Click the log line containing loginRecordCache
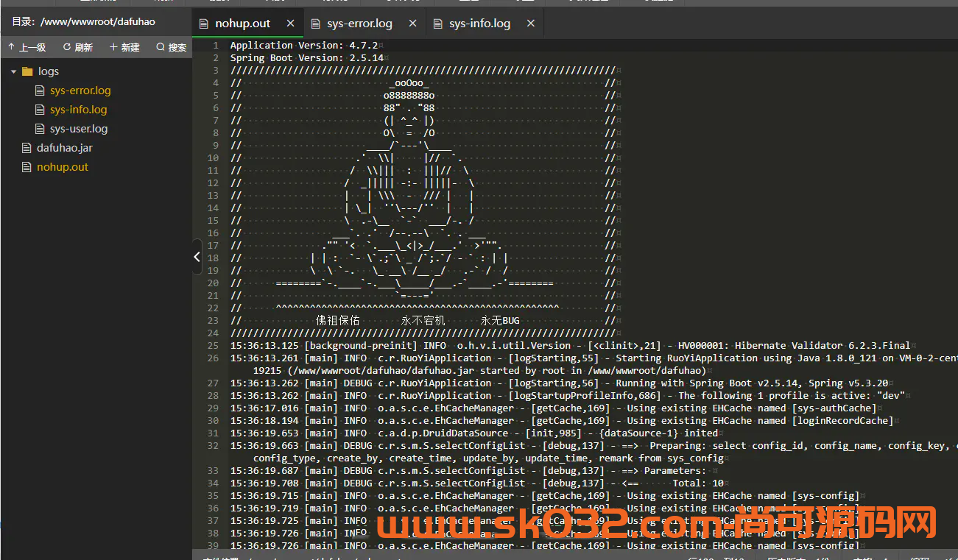958x560 pixels. 561,420
